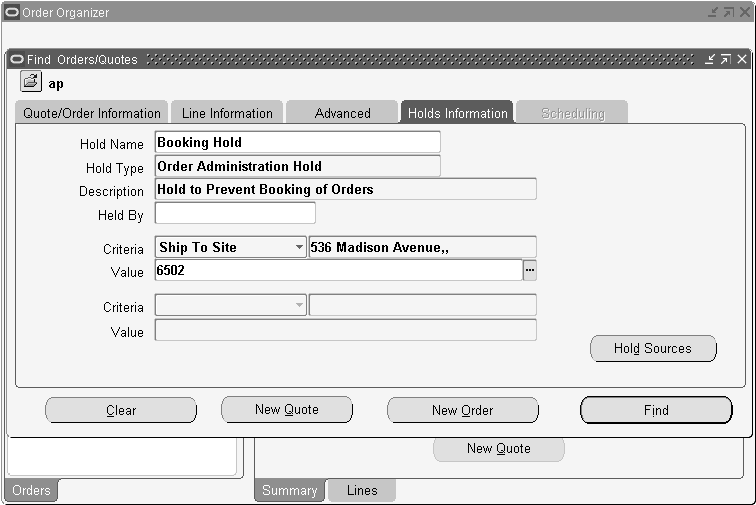Click the 'Hold Name' label
This screenshot has width=756, height=505.
112,144
